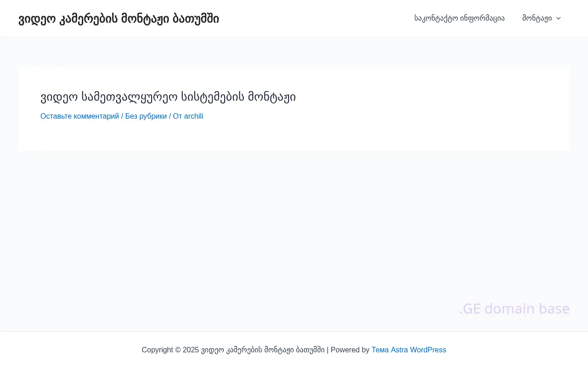Open the post ვიდეო სამეთვალყურეო სისტემების მონტაჟი
Viewport: 588px width, 368px height.
[x=168, y=97]
